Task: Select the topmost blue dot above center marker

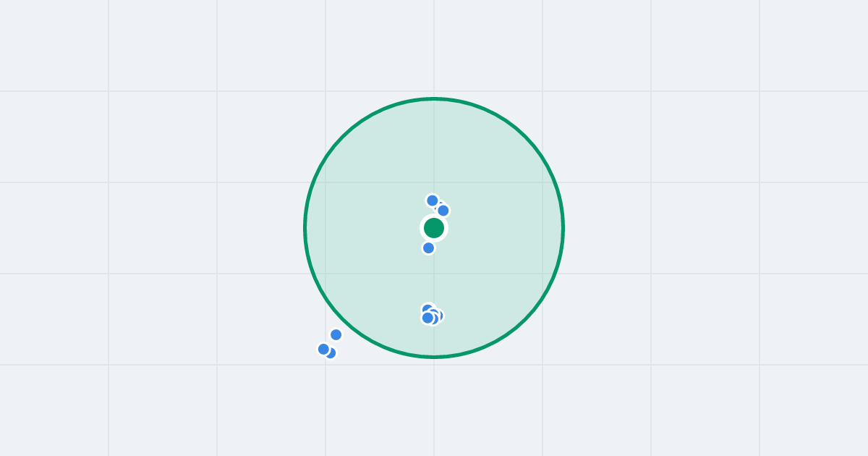Action: pos(433,200)
